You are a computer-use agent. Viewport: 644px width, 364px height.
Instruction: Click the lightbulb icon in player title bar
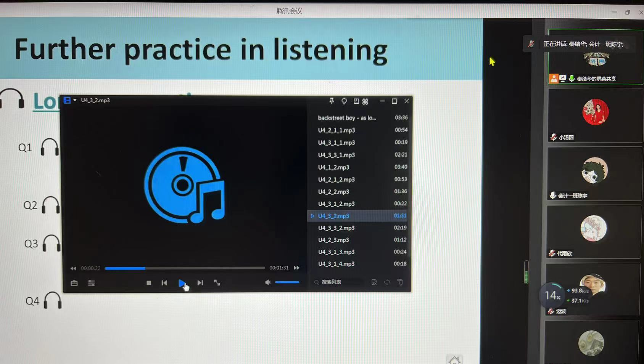click(344, 101)
